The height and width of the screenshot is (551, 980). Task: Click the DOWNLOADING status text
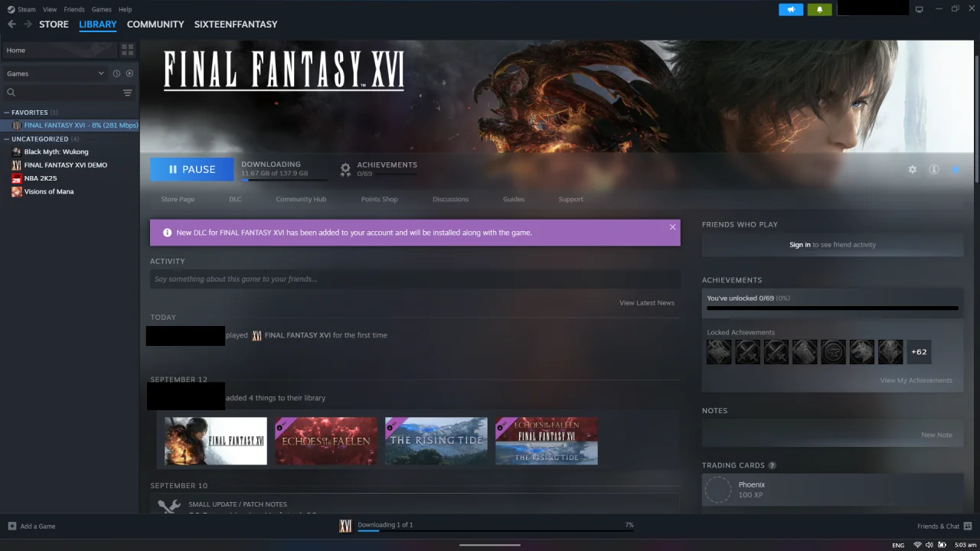click(271, 165)
